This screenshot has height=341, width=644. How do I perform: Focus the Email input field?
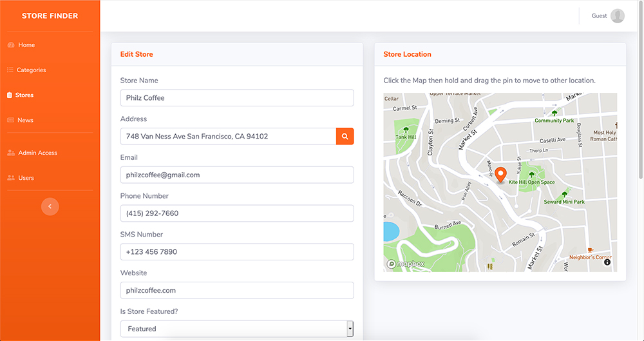(237, 175)
